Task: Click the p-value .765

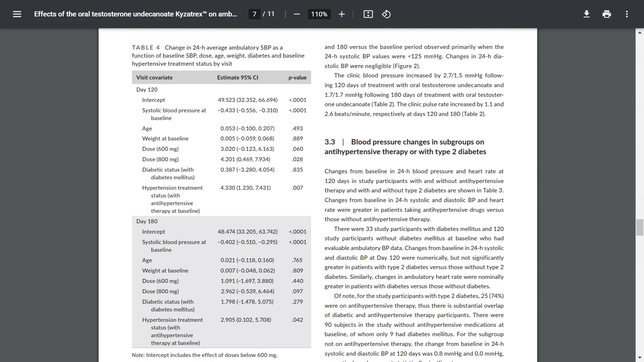Action: click(x=297, y=260)
